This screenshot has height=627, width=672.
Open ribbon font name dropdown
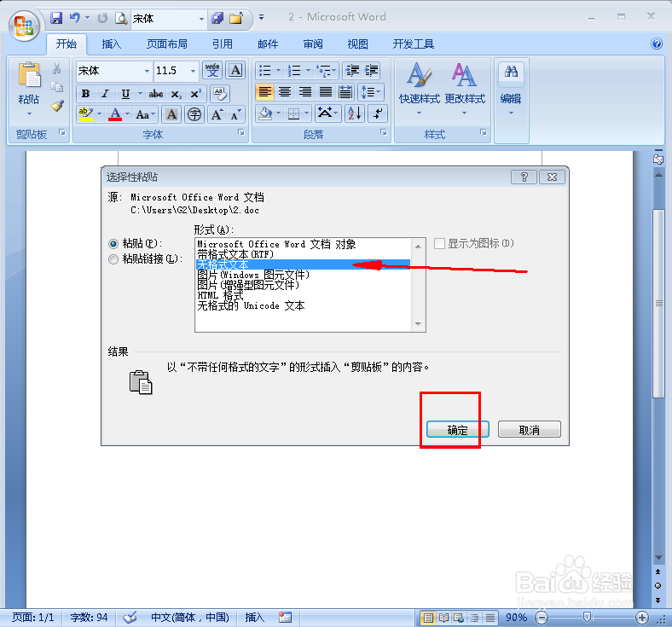click(x=147, y=71)
